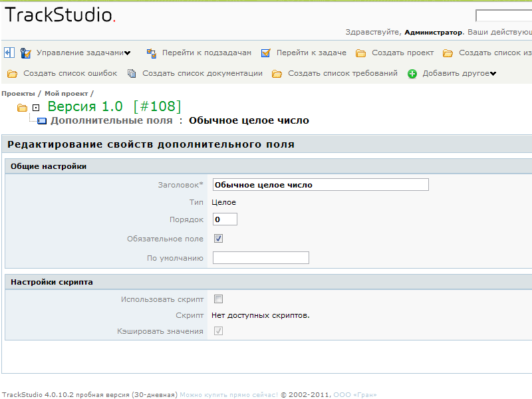
Task: Click folder icon beside Создать список требований
Action: pyautogui.click(x=277, y=74)
